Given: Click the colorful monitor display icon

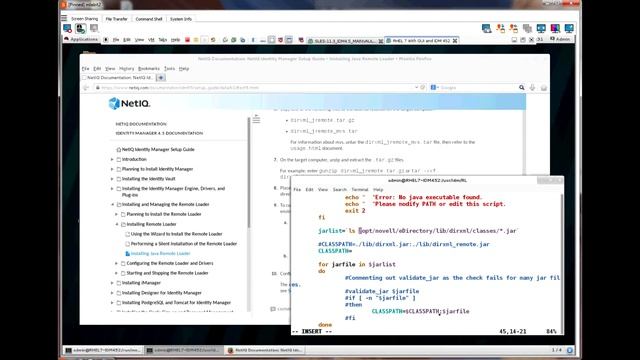Looking at the screenshot, I should click(555, 28).
